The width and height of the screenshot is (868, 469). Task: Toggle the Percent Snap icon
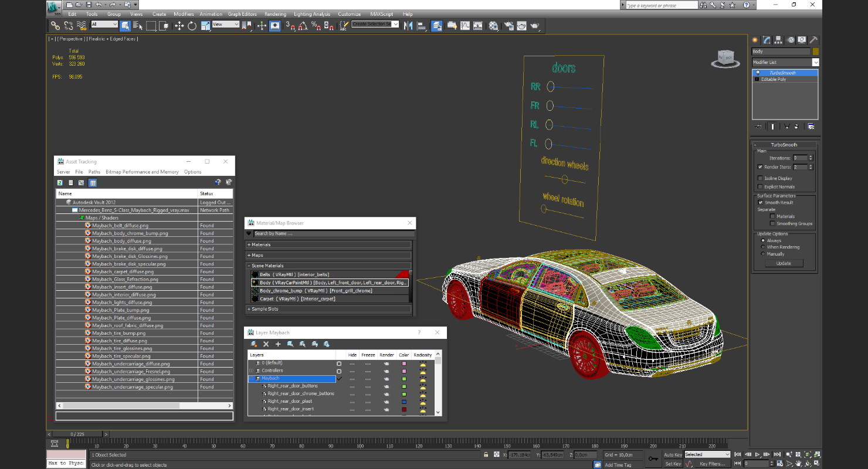pos(316,26)
